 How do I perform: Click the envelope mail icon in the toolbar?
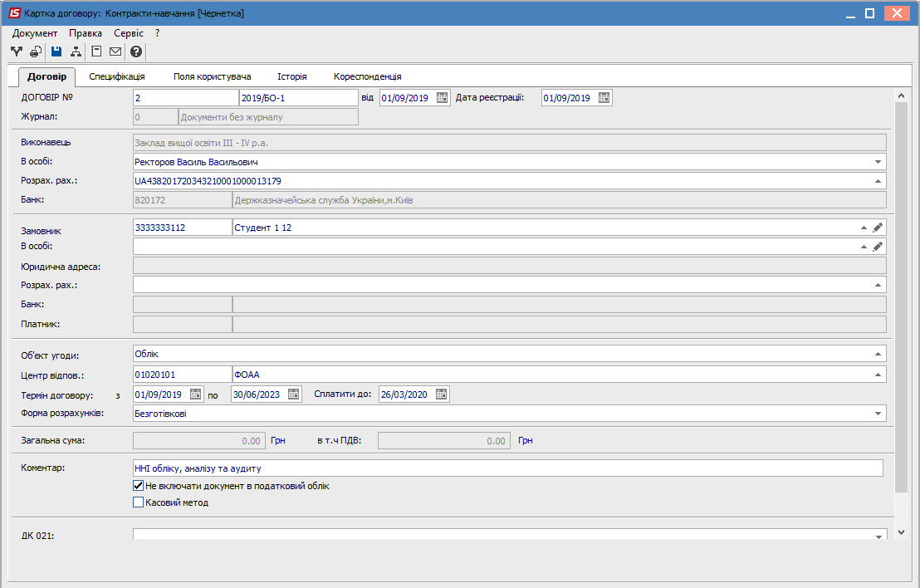(115, 51)
